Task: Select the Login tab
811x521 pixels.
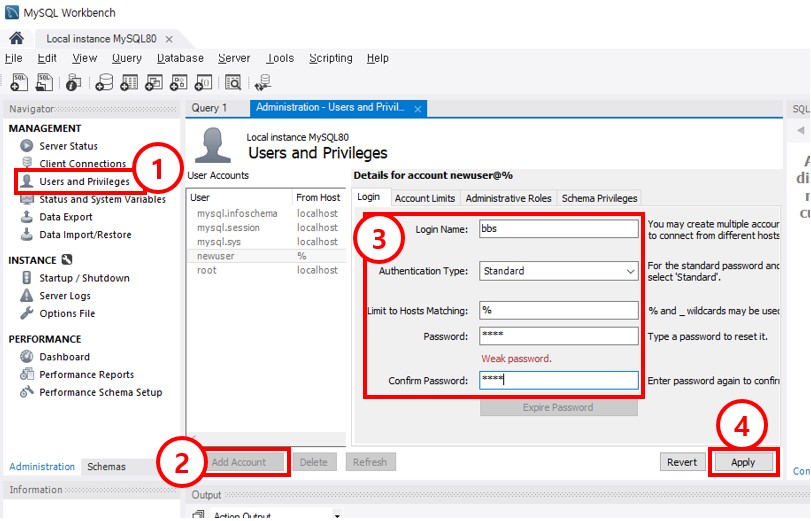Action: click(369, 197)
